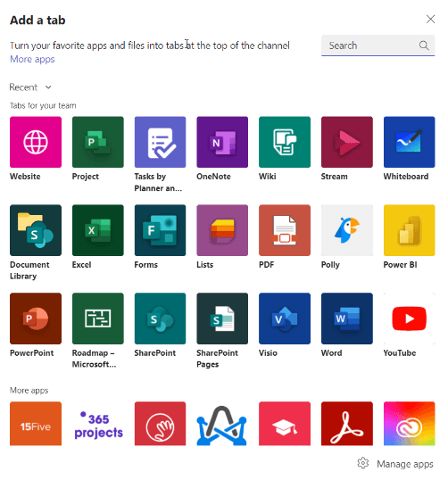Click the 'More apps' section heading
Viewport: 448px width, 480px height.
tap(29, 391)
